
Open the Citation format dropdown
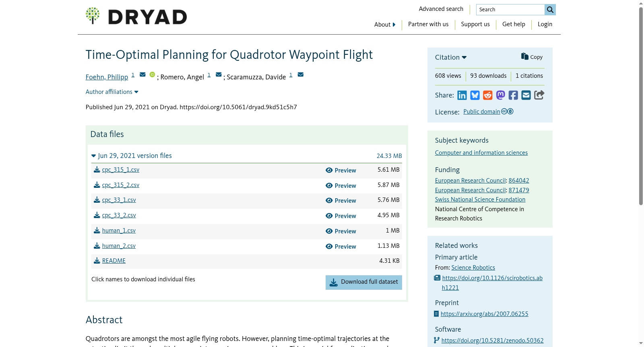pyautogui.click(x=451, y=57)
